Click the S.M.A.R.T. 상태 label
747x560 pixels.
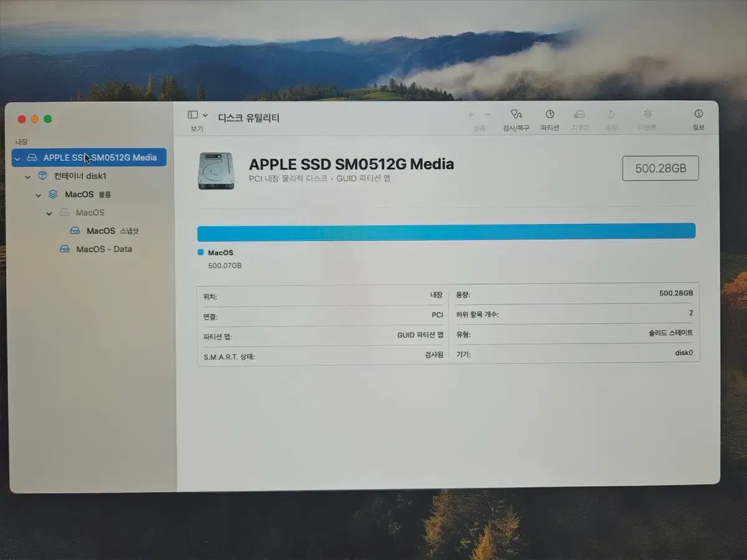[x=229, y=357]
